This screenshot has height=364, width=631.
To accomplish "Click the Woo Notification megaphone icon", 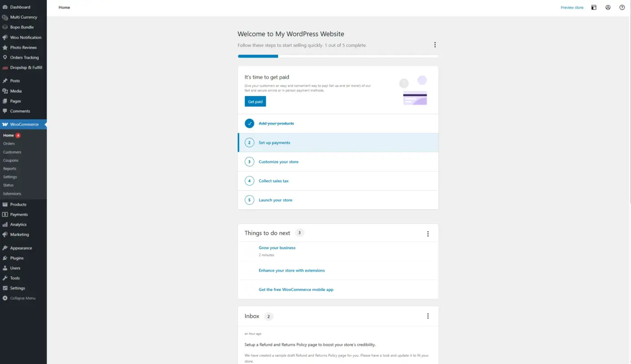I will (5, 37).
